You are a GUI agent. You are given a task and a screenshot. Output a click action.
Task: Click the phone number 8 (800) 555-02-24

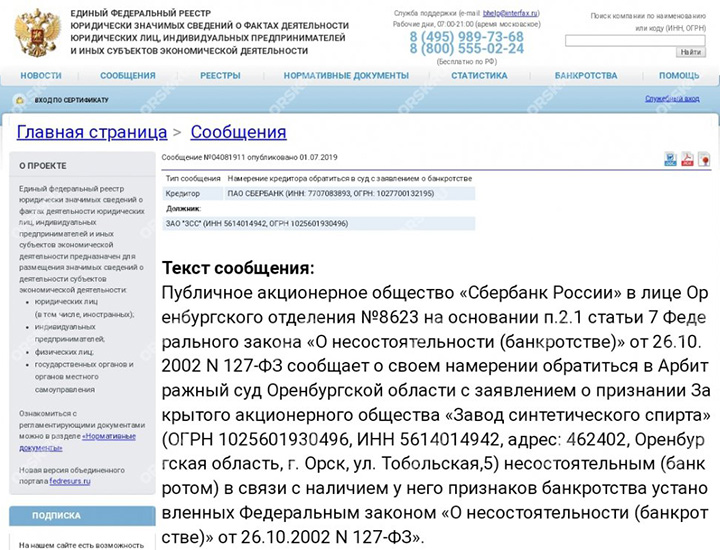tap(467, 49)
